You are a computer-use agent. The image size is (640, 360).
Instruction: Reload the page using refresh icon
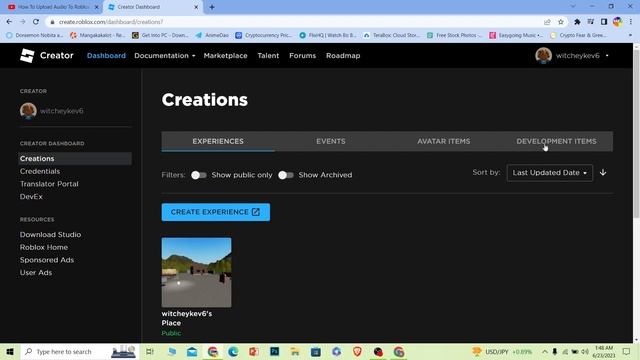click(x=36, y=22)
